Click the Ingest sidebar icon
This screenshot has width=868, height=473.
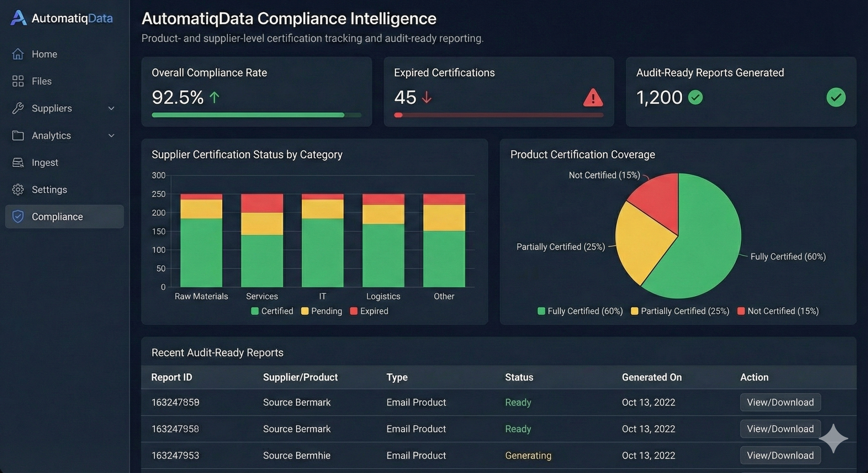point(18,162)
